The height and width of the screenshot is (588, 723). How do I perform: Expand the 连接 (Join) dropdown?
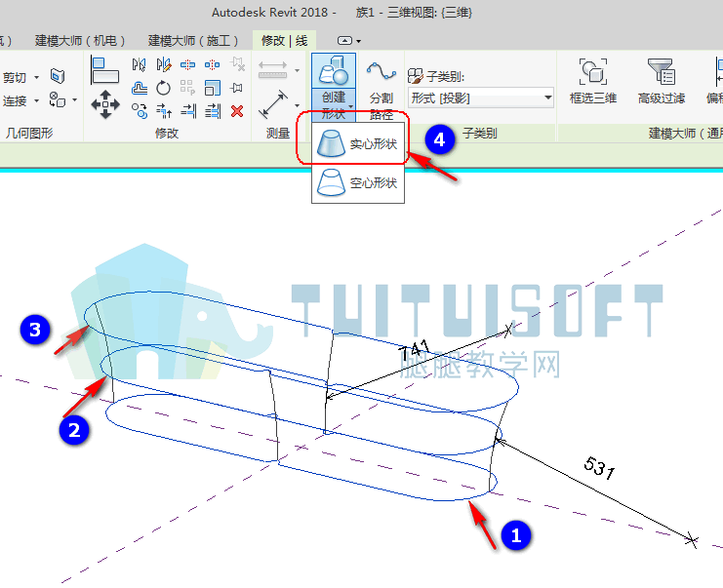(x=36, y=100)
